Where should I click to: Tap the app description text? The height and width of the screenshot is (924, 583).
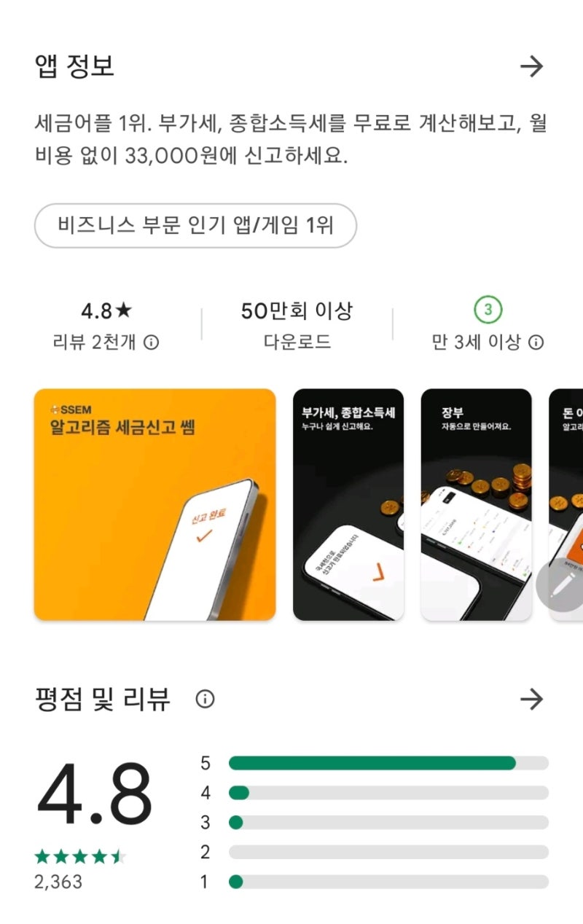coord(290,140)
